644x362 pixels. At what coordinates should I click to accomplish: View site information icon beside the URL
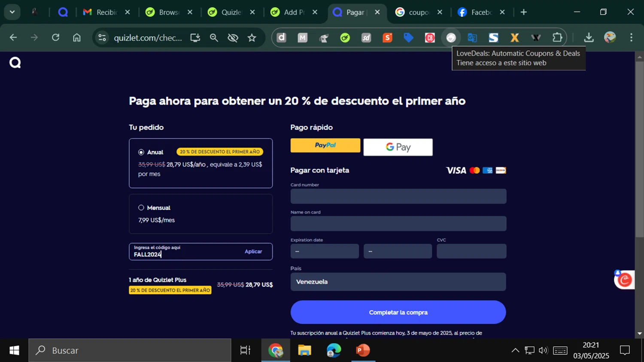coord(102,38)
